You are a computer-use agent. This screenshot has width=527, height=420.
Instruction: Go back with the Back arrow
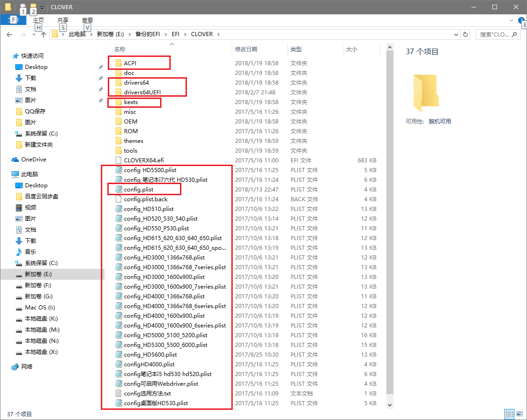point(9,35)
